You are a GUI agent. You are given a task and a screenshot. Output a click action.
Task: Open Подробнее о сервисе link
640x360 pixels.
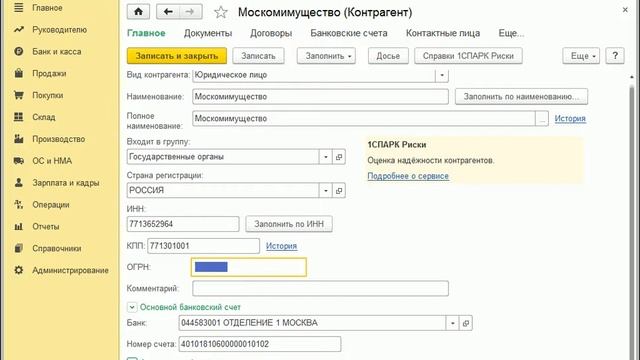[408, 176]
